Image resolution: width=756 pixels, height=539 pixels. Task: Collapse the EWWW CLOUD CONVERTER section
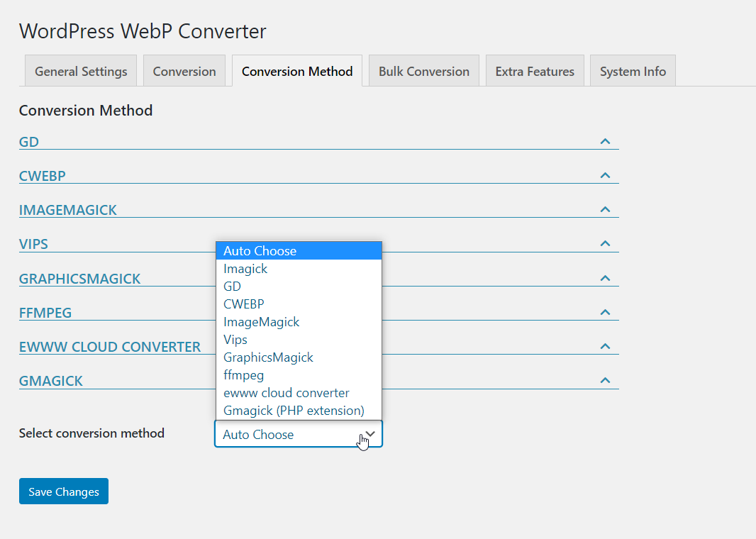(x=605, y=345)
